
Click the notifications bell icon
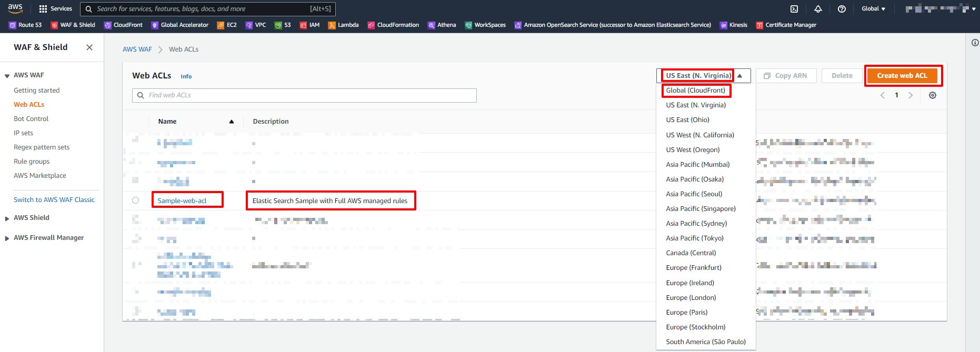(x=818, y=9)
